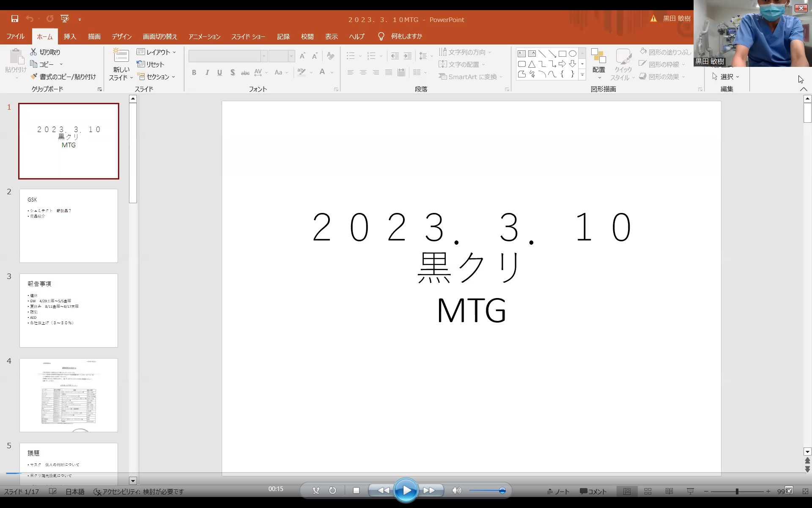Open 図形の塗りつぶし fill menu

point(665,52)
